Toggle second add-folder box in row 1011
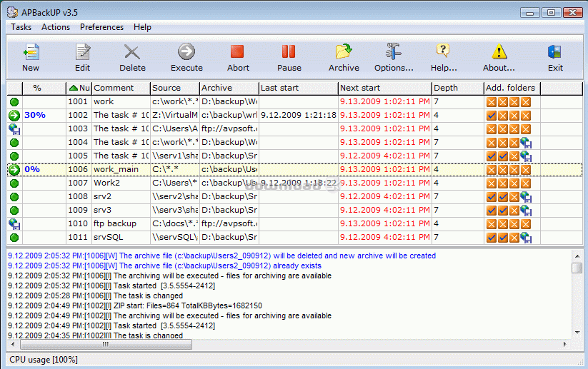The image size is (588, 369). tap(503, 238)
